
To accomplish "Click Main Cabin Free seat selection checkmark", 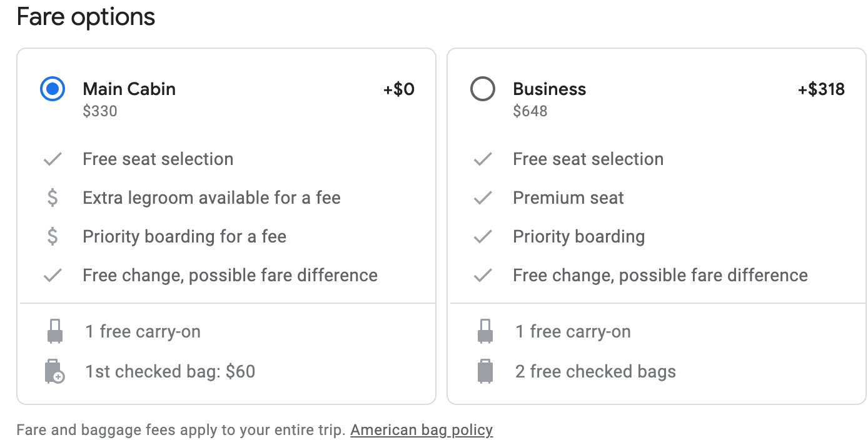I will point(53,159).
